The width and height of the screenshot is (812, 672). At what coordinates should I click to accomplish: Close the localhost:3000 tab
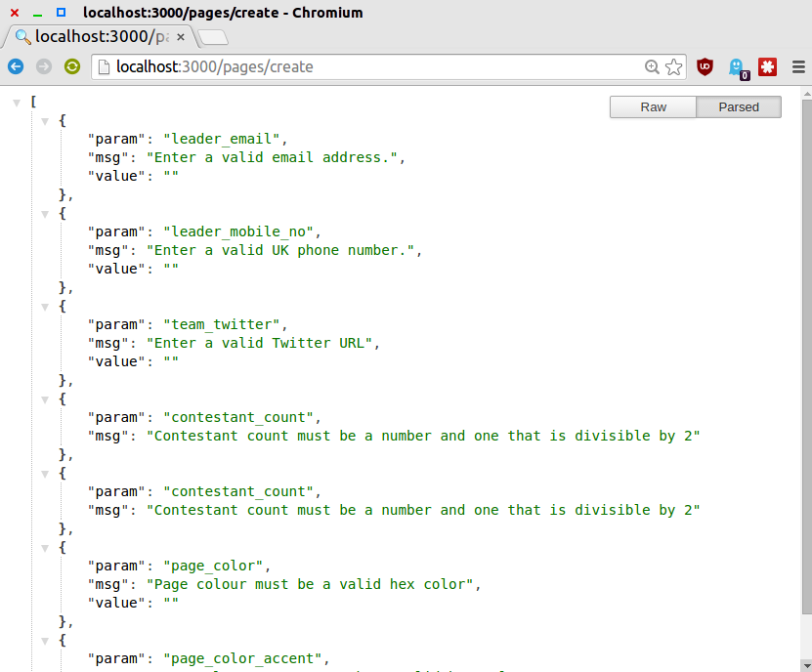point(181,37)
